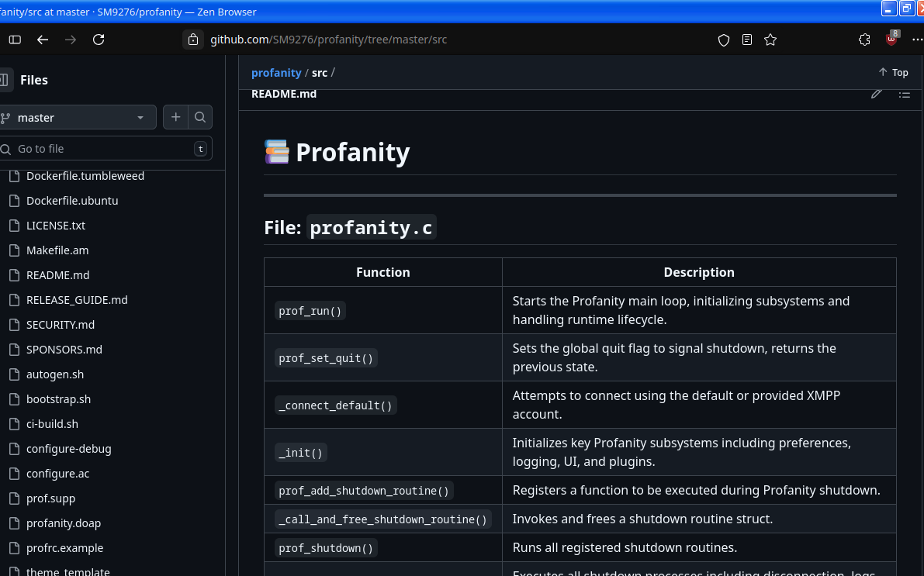Open prof.supp in file tree

[51, 498]
